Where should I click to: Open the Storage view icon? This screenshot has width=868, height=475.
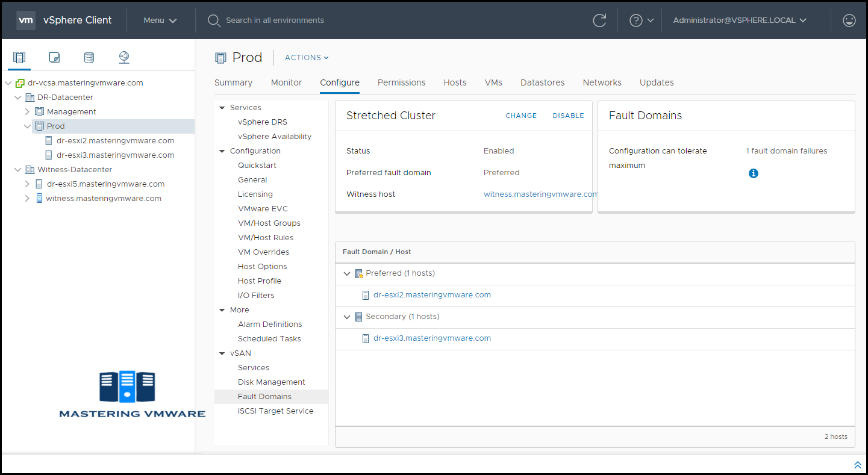pyautogui.click(x=89, y=58)
